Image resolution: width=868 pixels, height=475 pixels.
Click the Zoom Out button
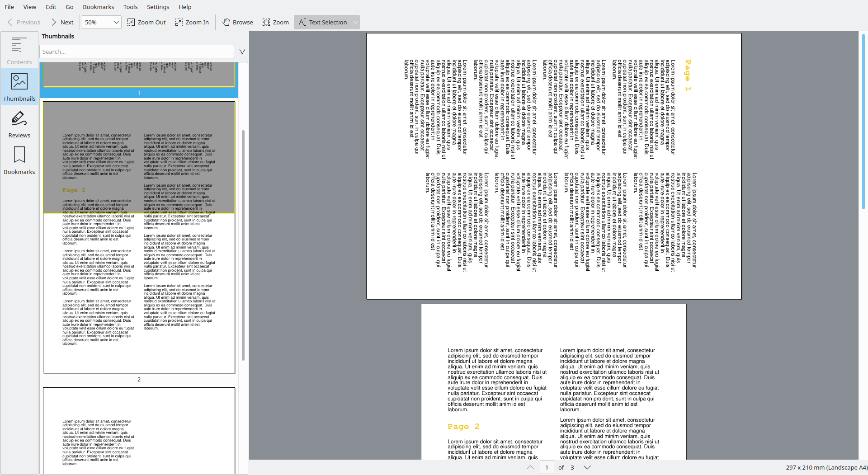tap(146, 22)
